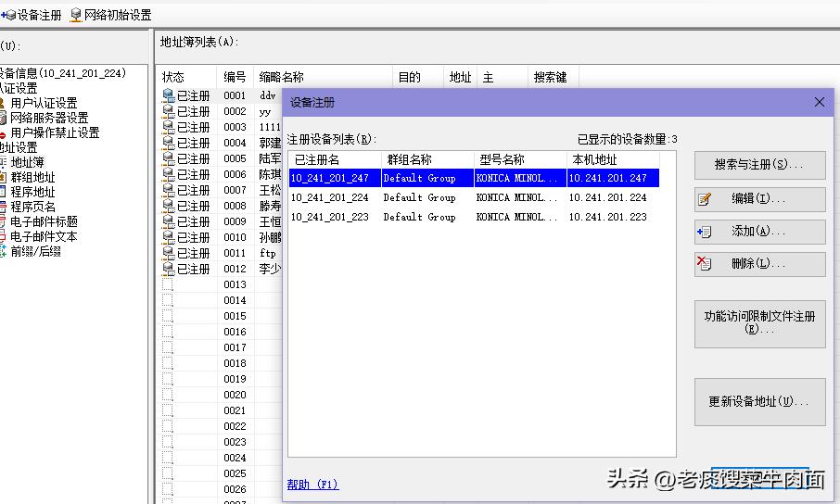Select entry number 0026 row
840x504 pixels.
point(235,489)
